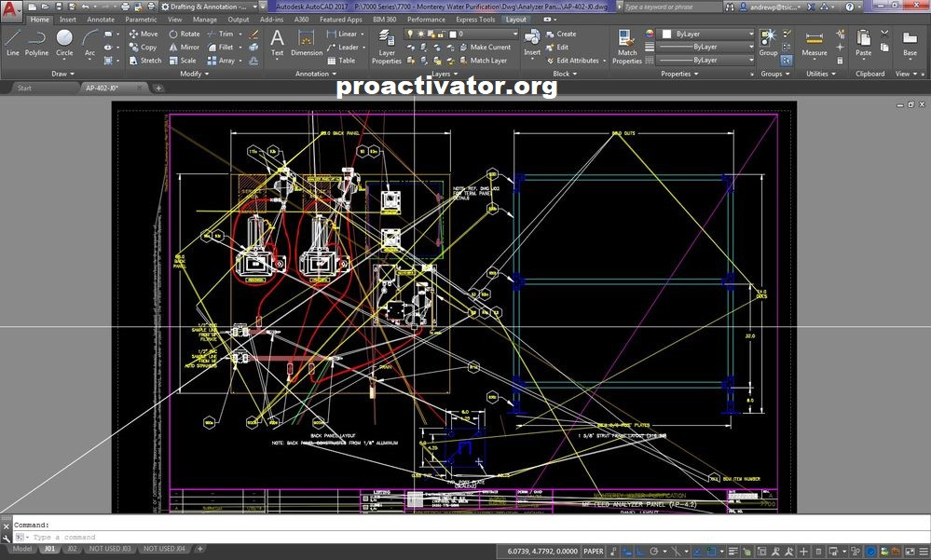This screenshot has width=931, height=560.
Task: Expand the Annotation panel
Action: [316, 74]
